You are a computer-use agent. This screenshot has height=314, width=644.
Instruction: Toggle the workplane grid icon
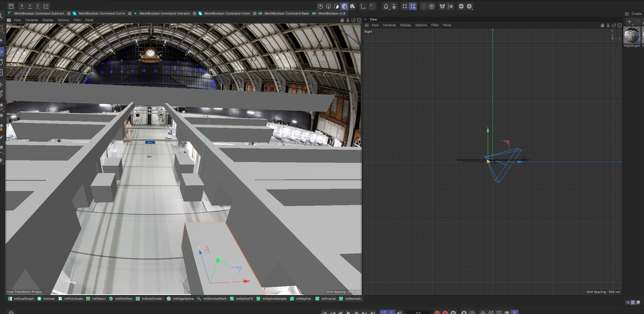405,6
